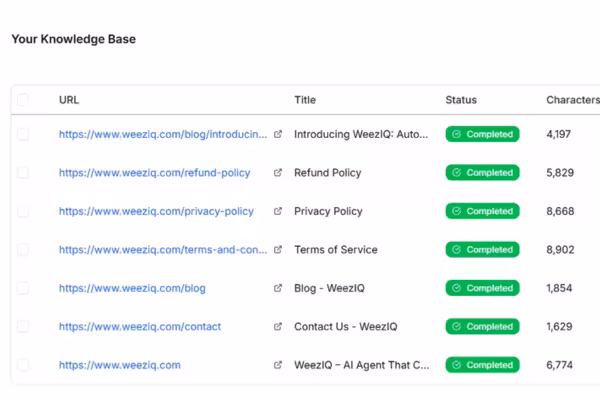Click the character count 6,774
This screenshot has width=600, height=400.
click(x=559, y=365)
